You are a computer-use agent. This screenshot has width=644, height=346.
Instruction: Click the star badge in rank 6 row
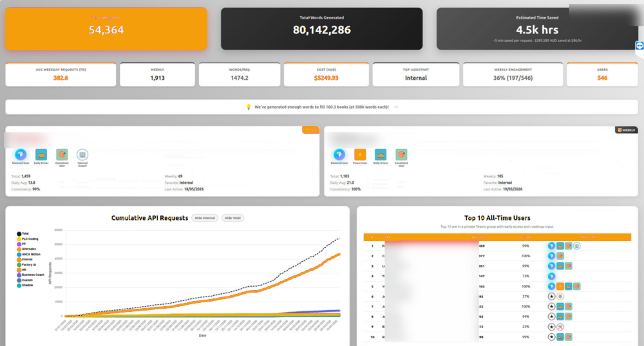(x=552, y=296)
